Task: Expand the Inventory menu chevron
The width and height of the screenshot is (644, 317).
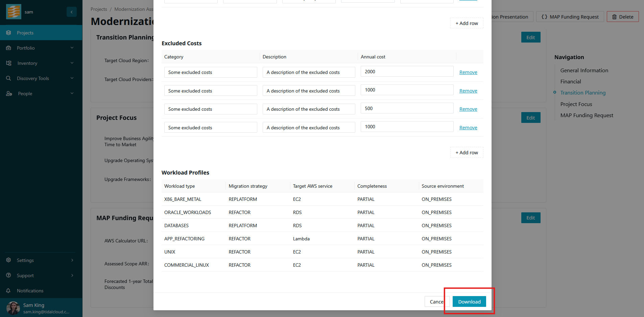Action: [72, 63]
